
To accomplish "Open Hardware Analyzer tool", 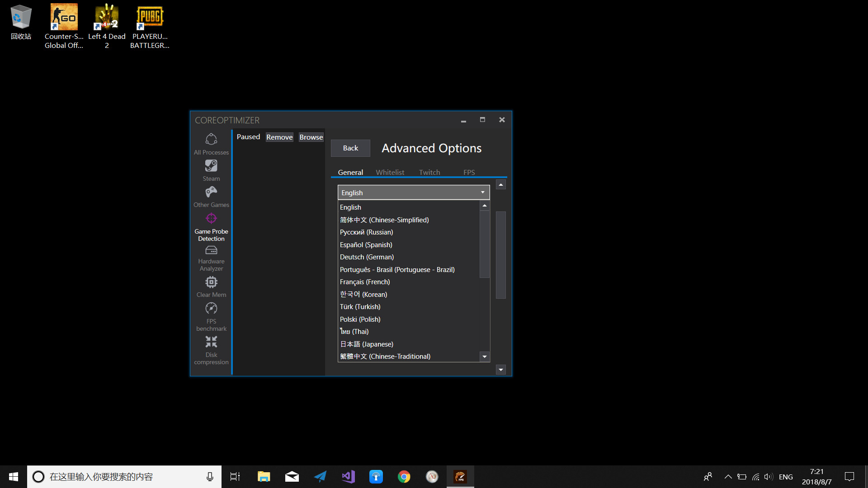I will coord(210,258).
